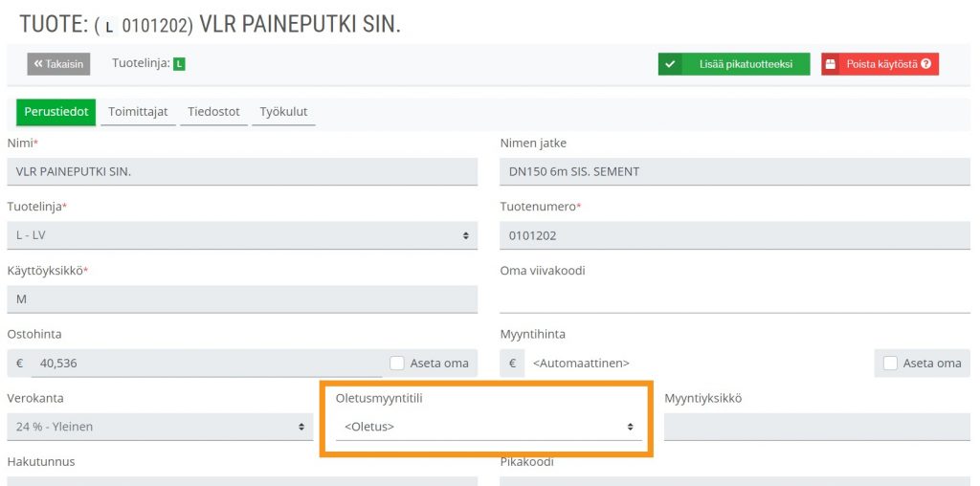Open the Tiedostot tab
This screenshot has height=486, width=980.
[213, 113]
